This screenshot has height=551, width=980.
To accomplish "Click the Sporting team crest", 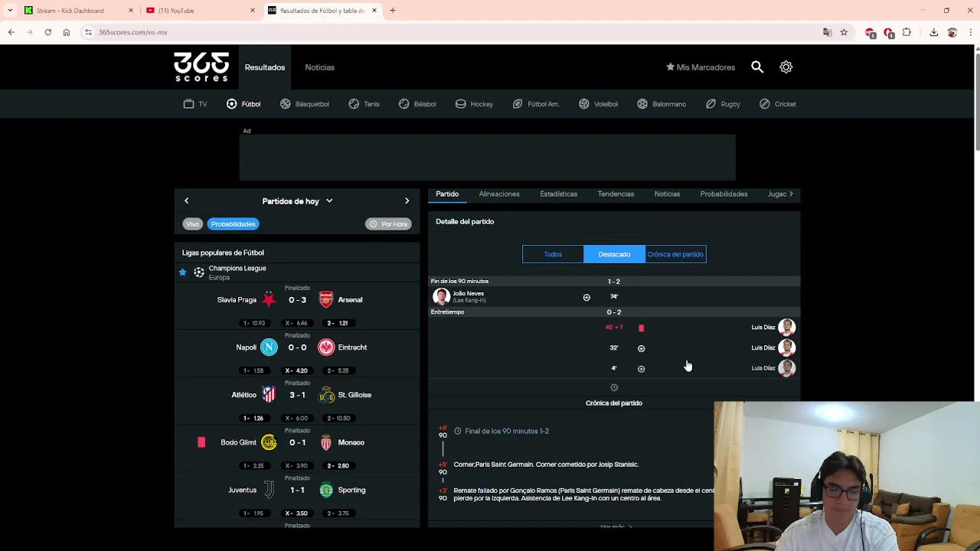I will (326, 490).
